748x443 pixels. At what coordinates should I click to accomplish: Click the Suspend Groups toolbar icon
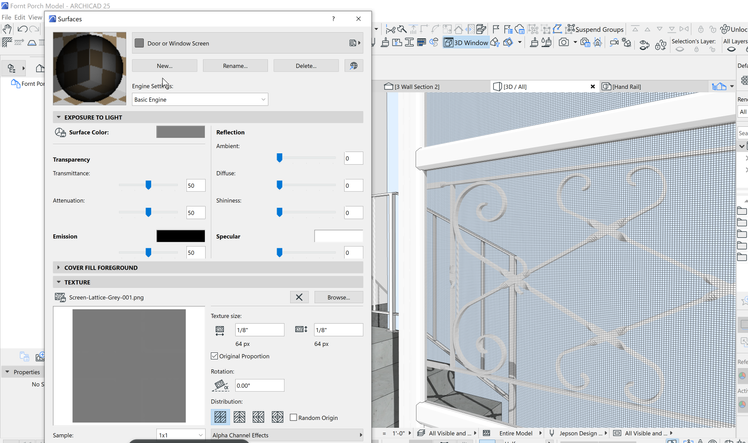click(569, 29)
